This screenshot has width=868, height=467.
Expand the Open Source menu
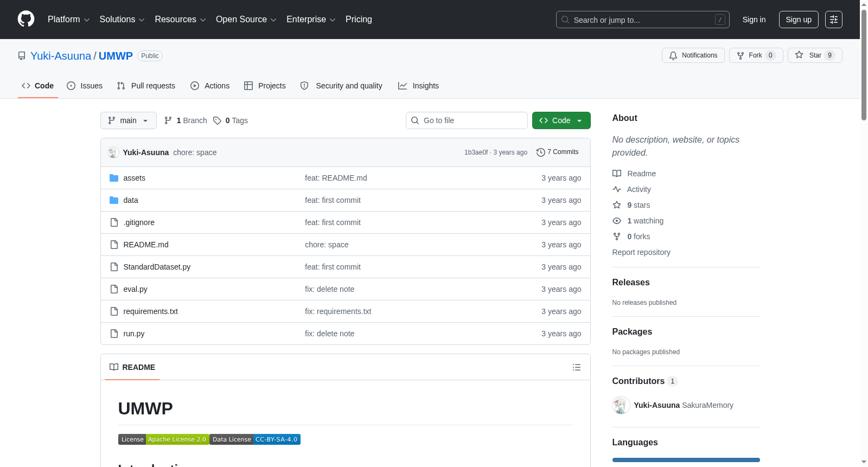(246, 20)
